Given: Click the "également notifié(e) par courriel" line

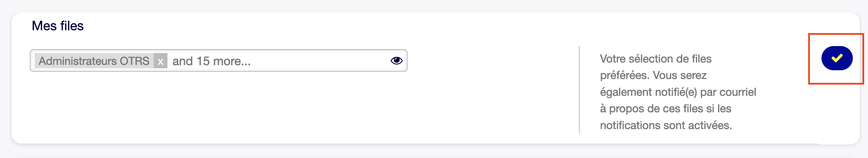Looking at the screenshot, I should coord(678,92).
